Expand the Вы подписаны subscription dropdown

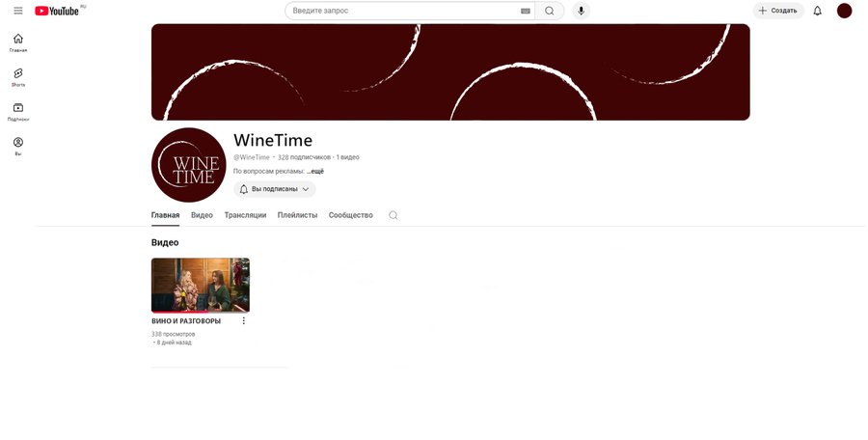(275, 189)
